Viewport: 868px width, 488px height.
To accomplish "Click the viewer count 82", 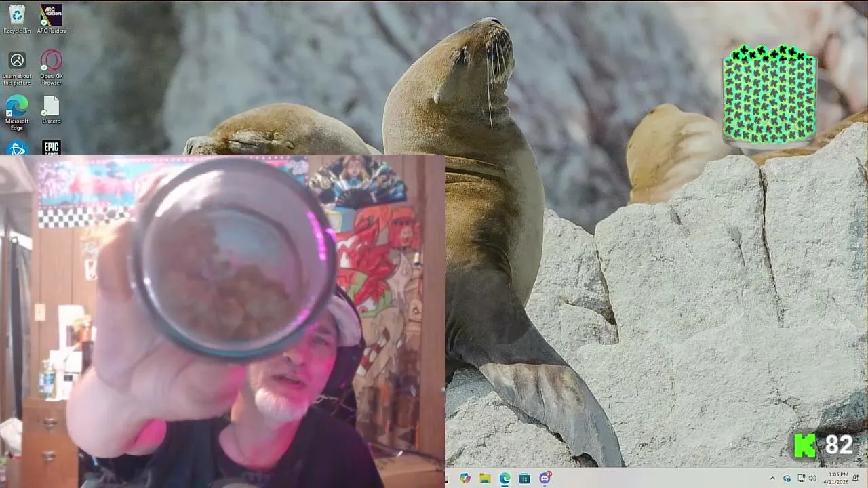I will (x=839, y=445).
